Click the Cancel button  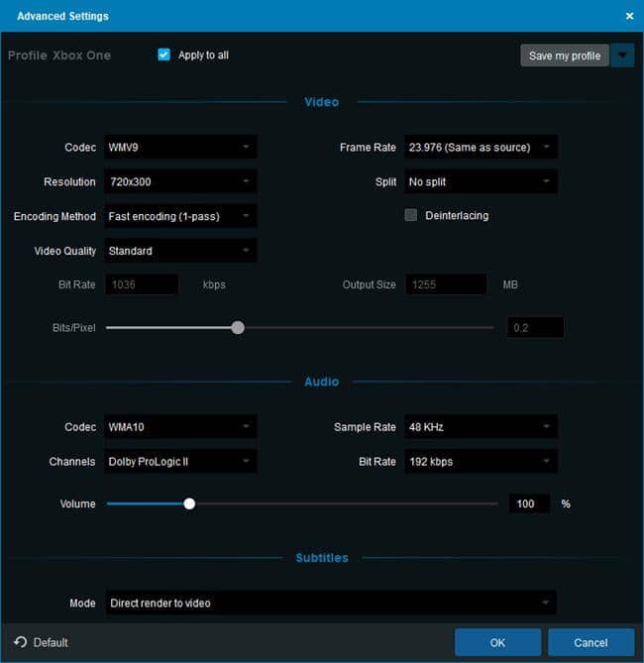pyautogui.click(x=590, y=643)
